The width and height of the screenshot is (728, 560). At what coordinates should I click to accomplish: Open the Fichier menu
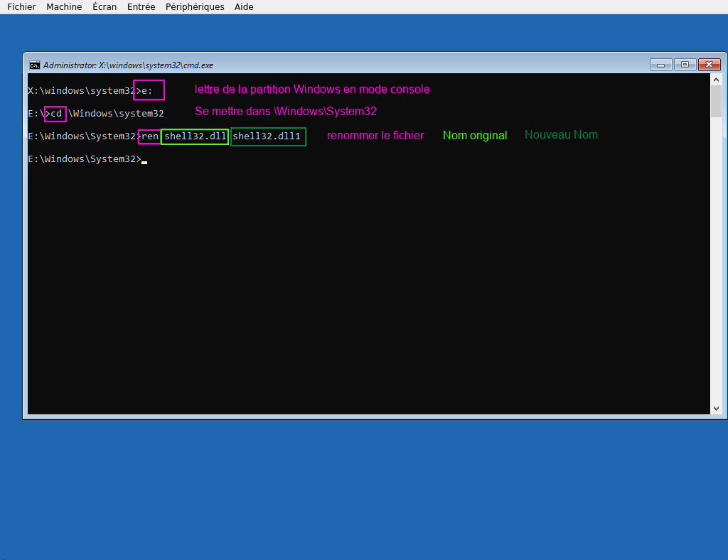(21, 7)
